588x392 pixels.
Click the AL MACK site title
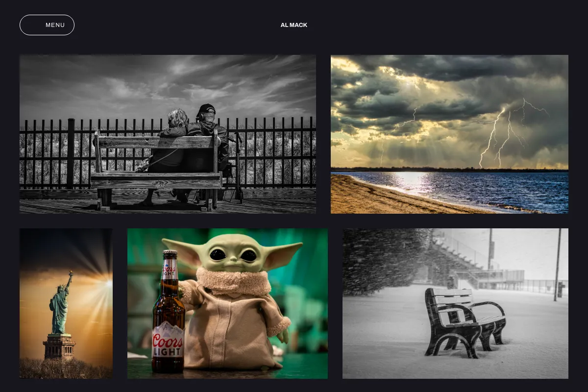[294, 25]
